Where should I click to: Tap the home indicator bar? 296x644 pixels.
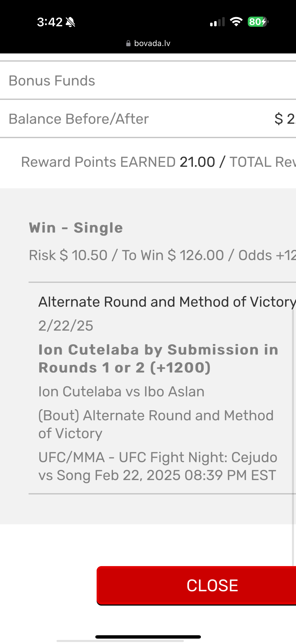tap(148, 637)
